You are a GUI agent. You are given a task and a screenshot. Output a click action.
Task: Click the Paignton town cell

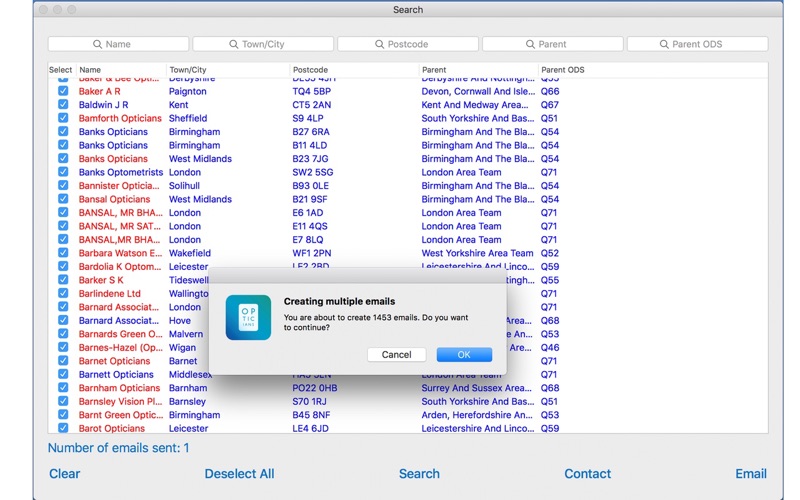pos(187,91)
